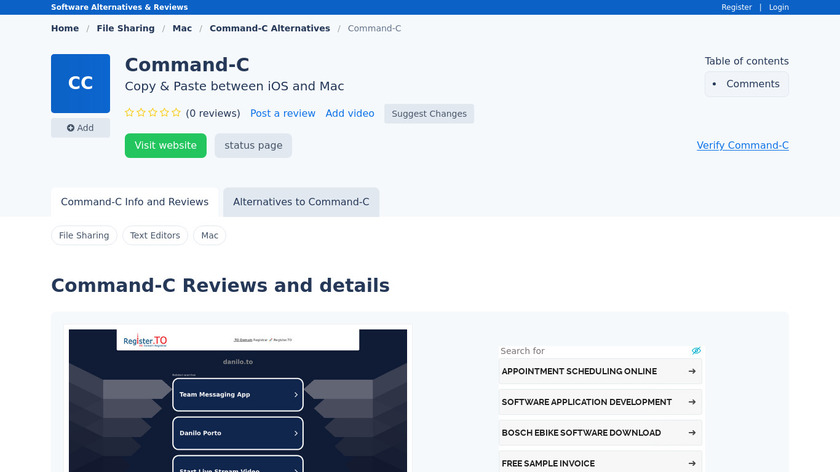Screen dimensions: 840x472
Task: Switch to Alternatives to Command-C tab
Action: tap(301, 202)
